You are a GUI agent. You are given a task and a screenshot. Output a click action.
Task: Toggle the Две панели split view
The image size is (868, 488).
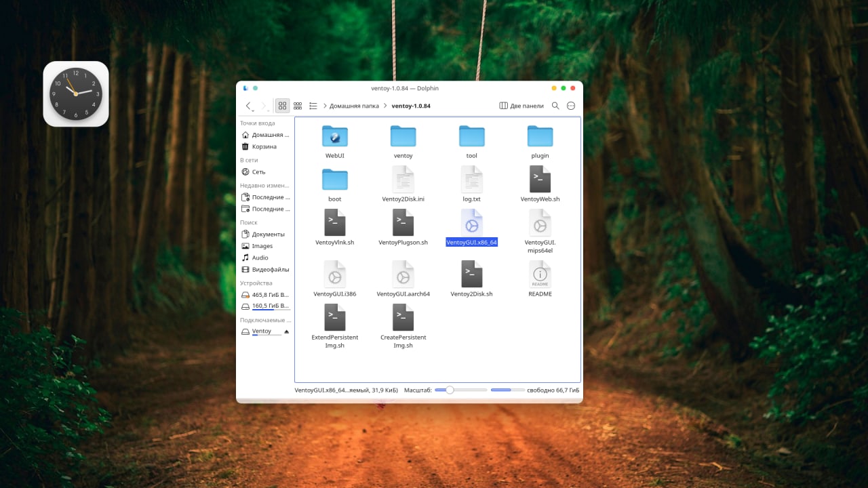coord(521,106)
